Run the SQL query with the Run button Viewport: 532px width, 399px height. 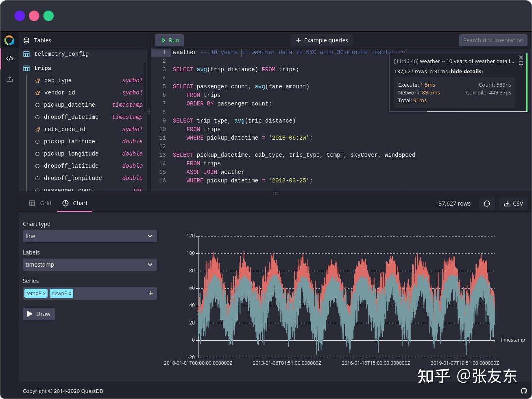click(169, 40)
